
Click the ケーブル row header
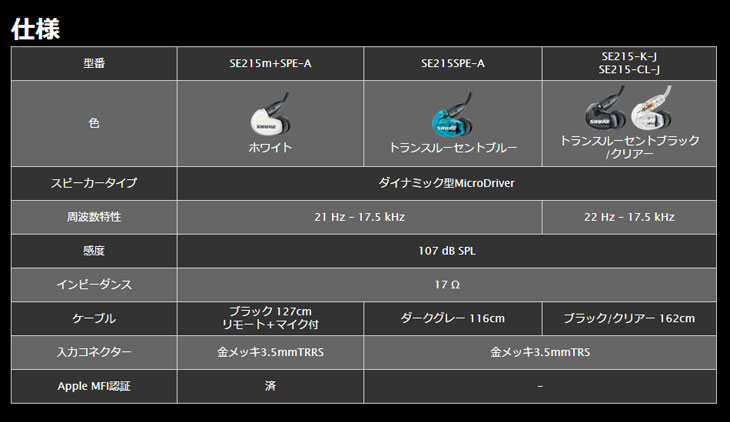94,319
